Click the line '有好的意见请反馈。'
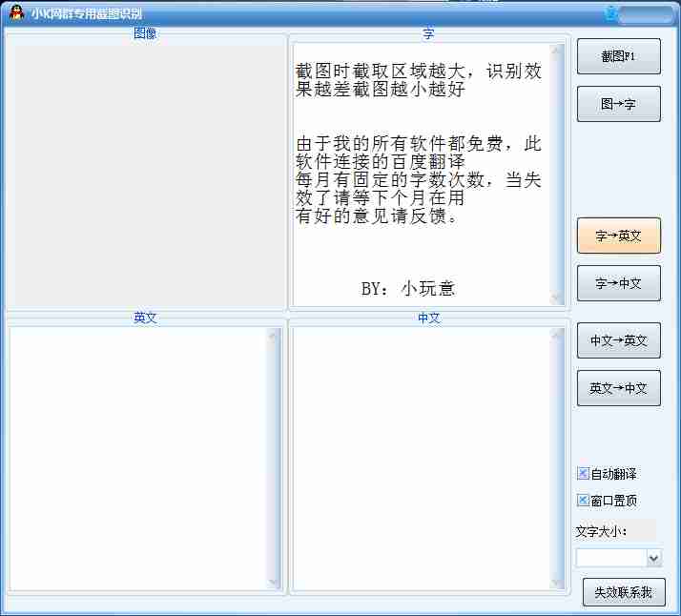This screenshot has width=681, height=616. tap(376, 216)
